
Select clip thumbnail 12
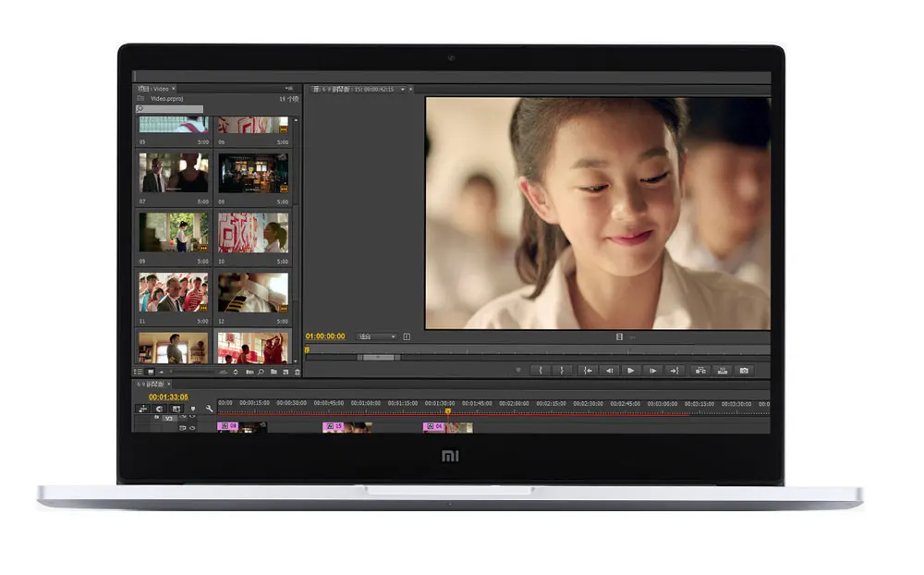[253, 292]
